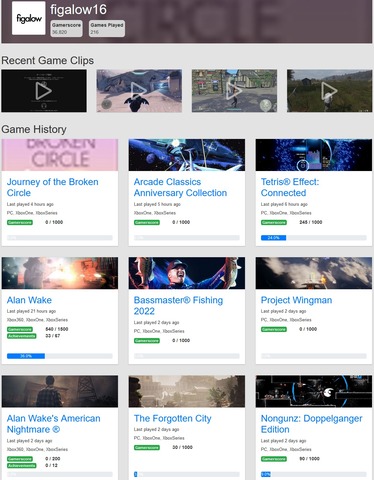The image size is (374, 480).
Task: Open Alan Wake's American Nightmare link
Action: coord(53,424)
